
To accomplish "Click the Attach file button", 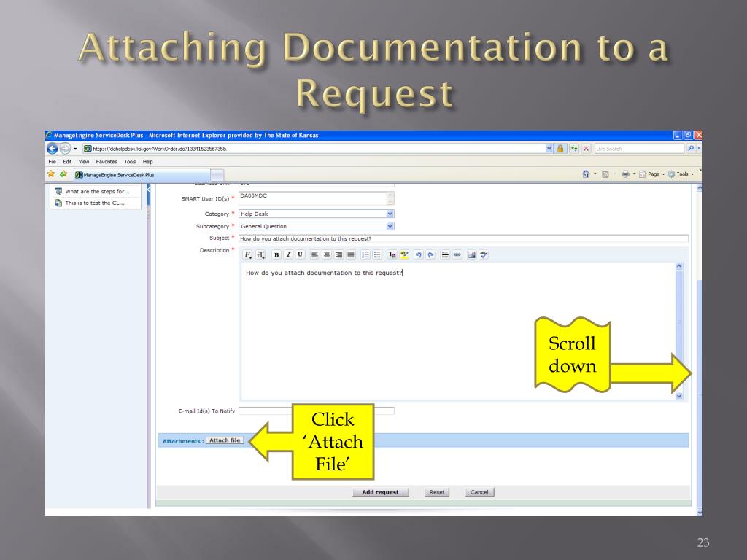I will tap(225, 440).
